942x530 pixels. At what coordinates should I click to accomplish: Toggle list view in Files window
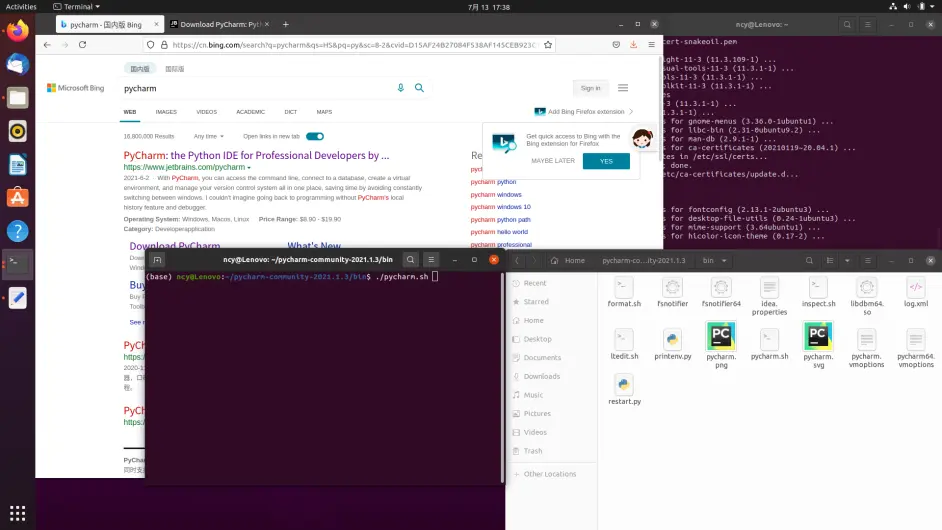coord(830,260)
